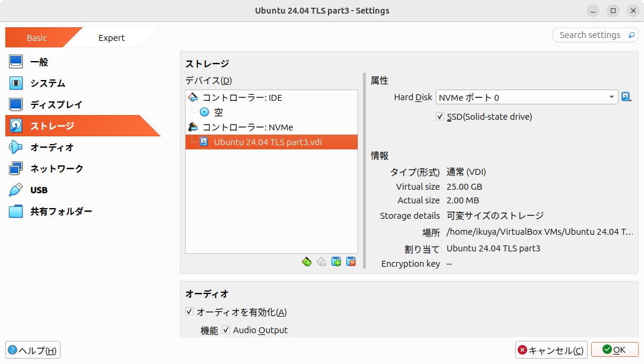This screenshot has width=644, height=364.
Task: Select the オーディオ category label
Action: (x=52, y=148)
